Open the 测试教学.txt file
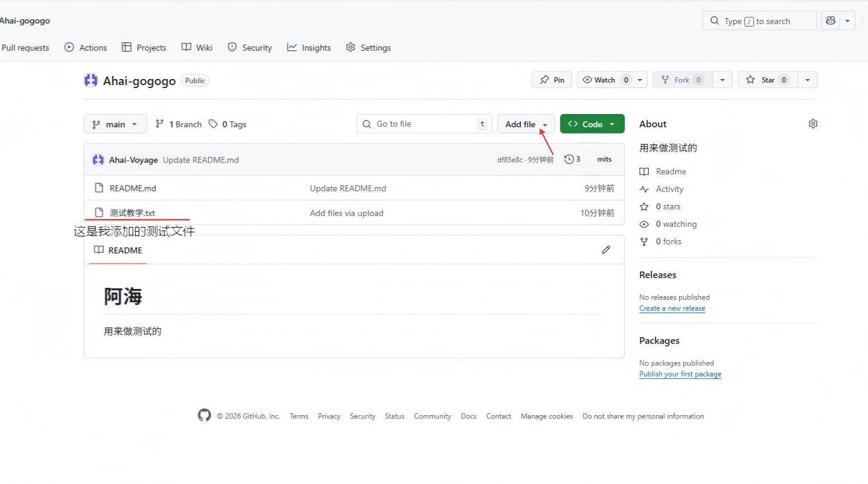 click(132, 213)
